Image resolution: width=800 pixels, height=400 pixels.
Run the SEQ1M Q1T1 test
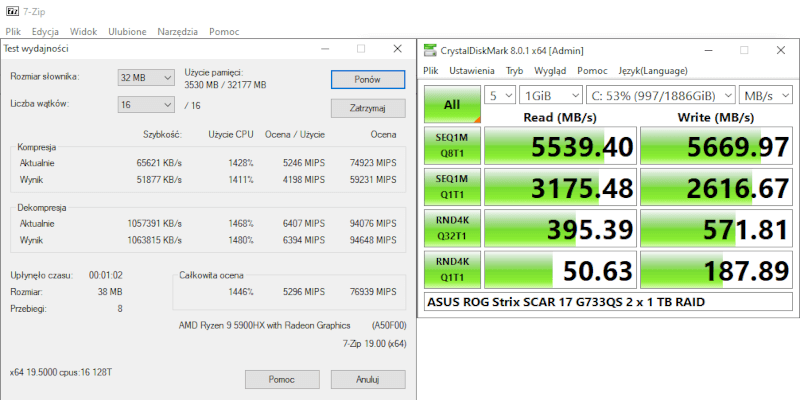(x=452, y=187)
